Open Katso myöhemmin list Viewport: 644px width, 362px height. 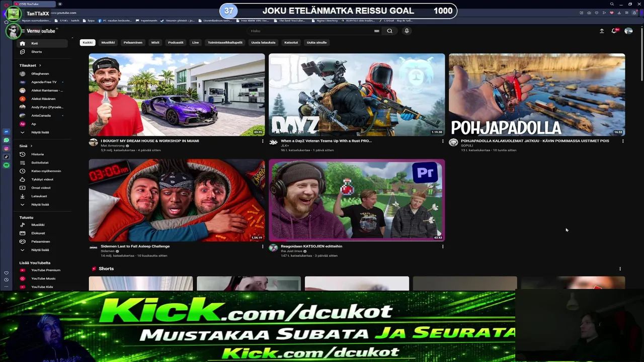pos(43,171)
